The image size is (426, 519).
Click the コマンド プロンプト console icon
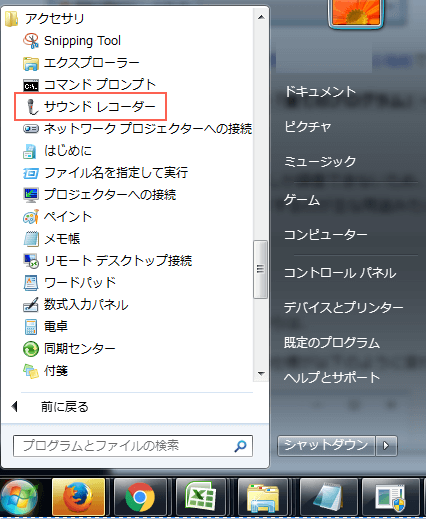[31, 85]
